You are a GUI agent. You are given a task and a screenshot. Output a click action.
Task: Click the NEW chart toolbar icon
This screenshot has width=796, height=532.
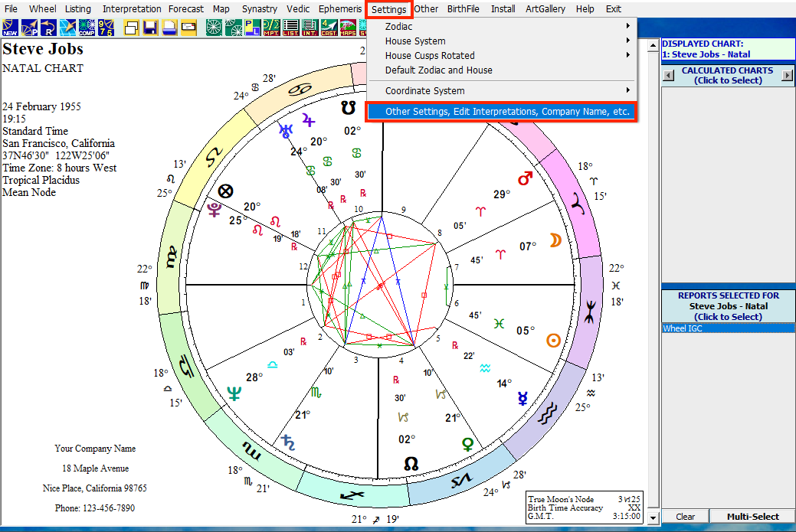(10, 28)
